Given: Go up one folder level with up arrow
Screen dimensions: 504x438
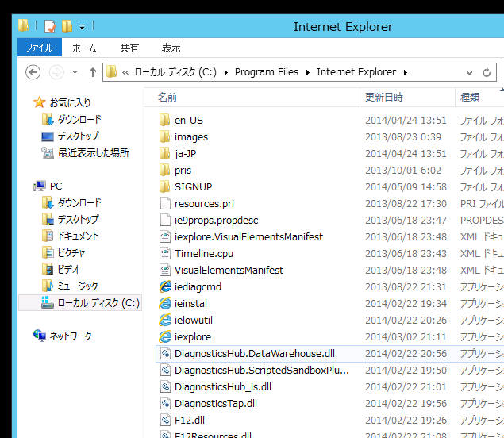Looking at the screenshot, I should point(93,72).
